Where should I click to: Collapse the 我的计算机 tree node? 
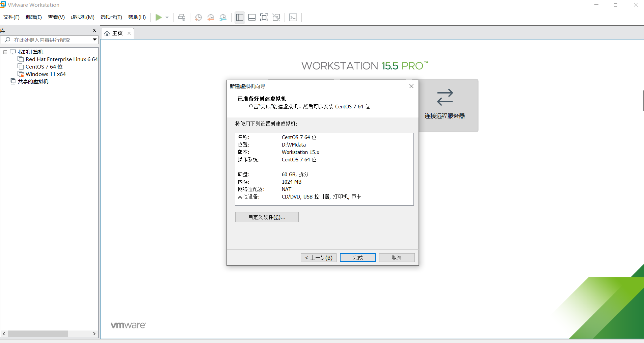point(5,52)
